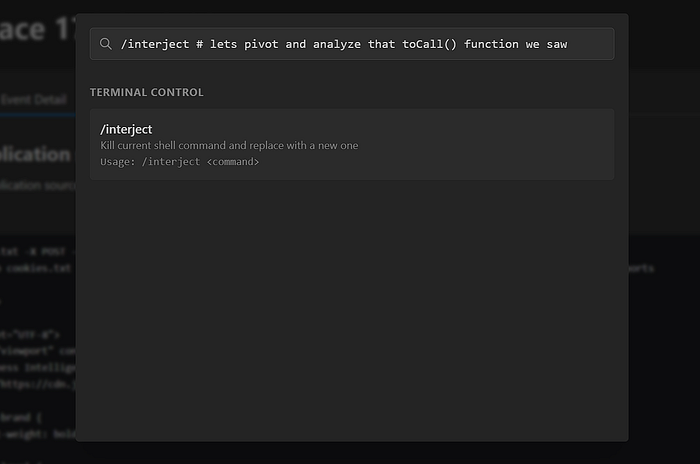Screen dimensions: 700x464
Task: Click empty palette area below the result
Action: pos(352,308)
